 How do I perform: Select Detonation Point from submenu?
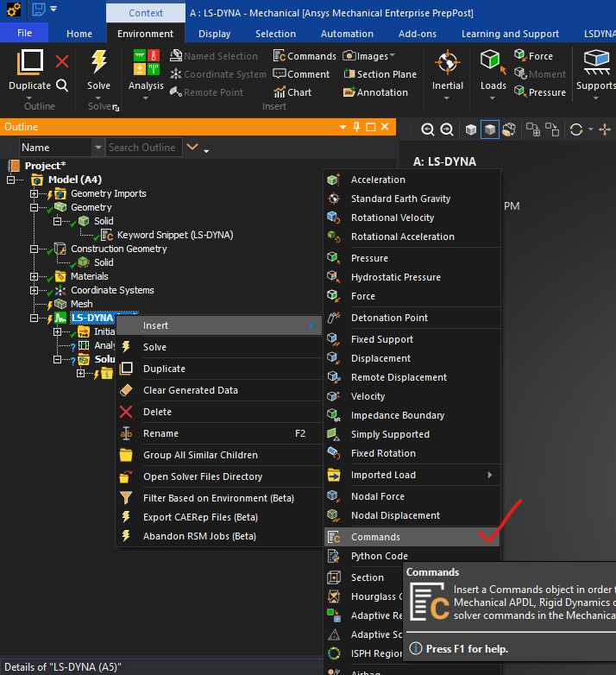(412, 318)
